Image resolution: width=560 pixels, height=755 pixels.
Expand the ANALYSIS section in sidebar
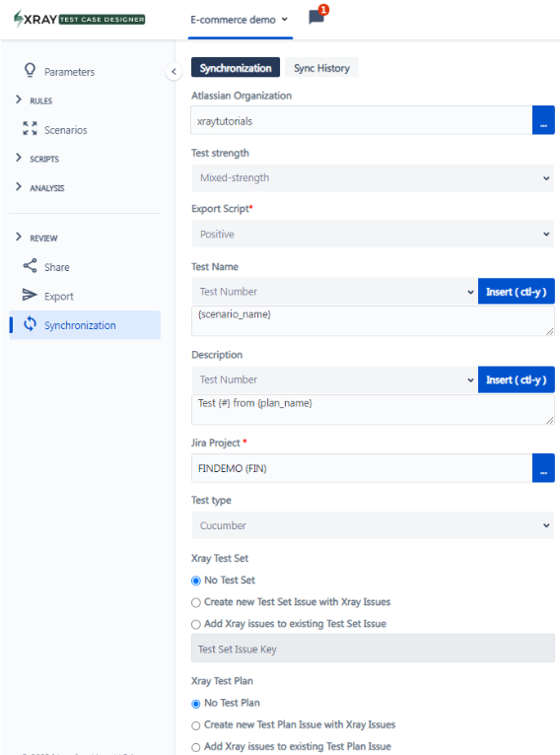click(40, 187)
